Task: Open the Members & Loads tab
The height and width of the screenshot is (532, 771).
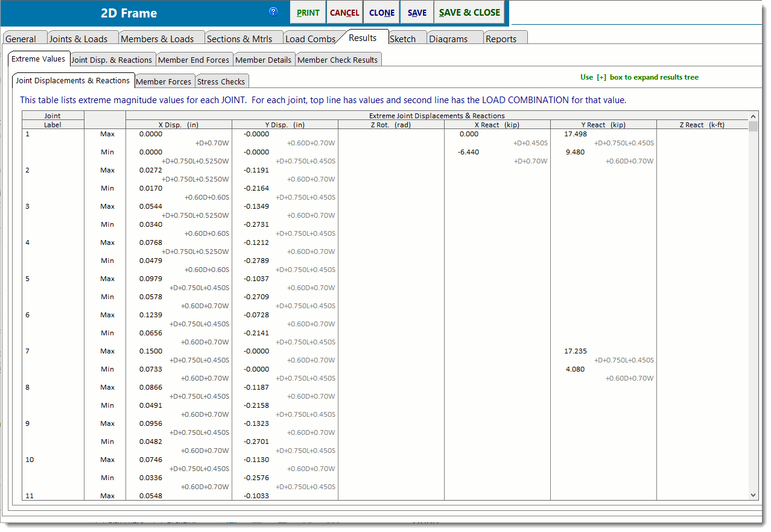Action: [x=157, y=39]
